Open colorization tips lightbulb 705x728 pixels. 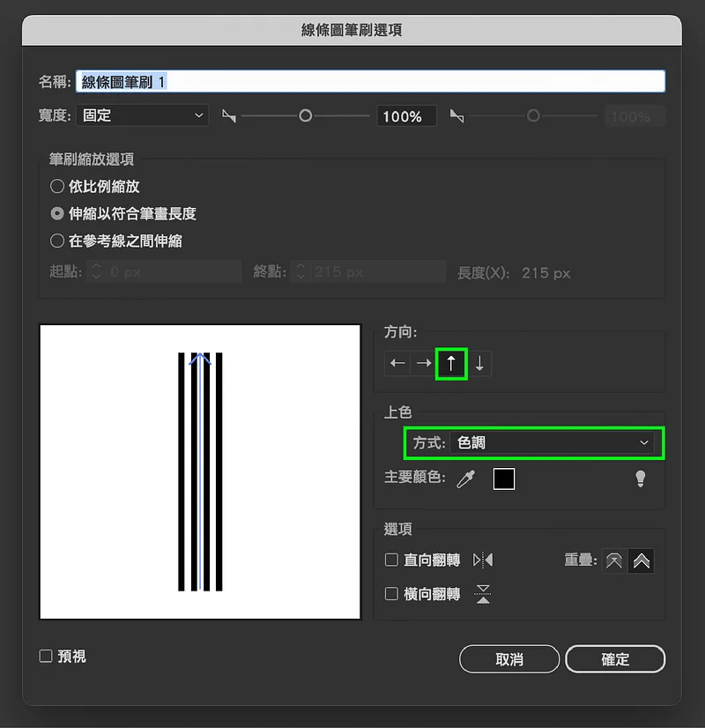pyautogui.click(x=641, y=479)
